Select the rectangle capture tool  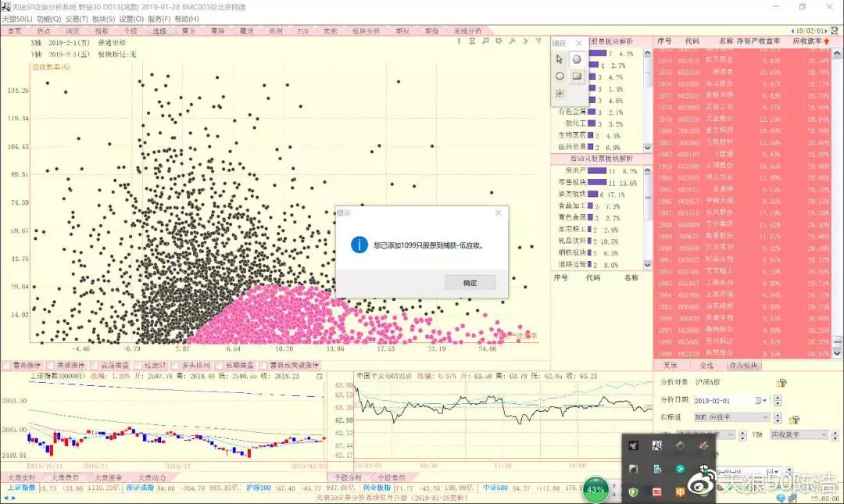(x=577, y=77)
